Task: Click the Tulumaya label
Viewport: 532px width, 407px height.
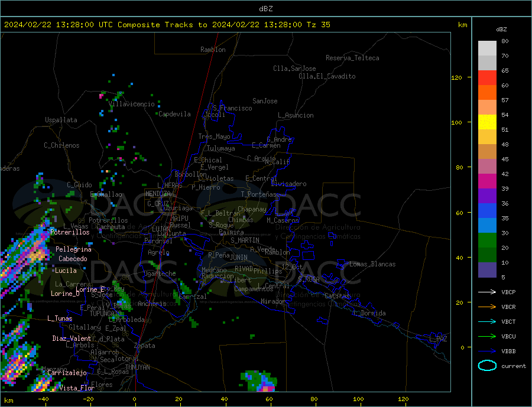Action: point(221,148)
